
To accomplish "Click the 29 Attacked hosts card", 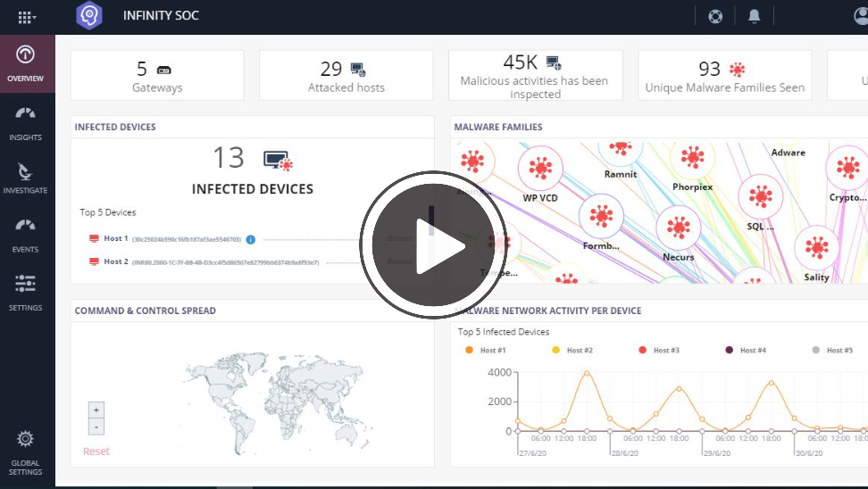I will [346, 75].
